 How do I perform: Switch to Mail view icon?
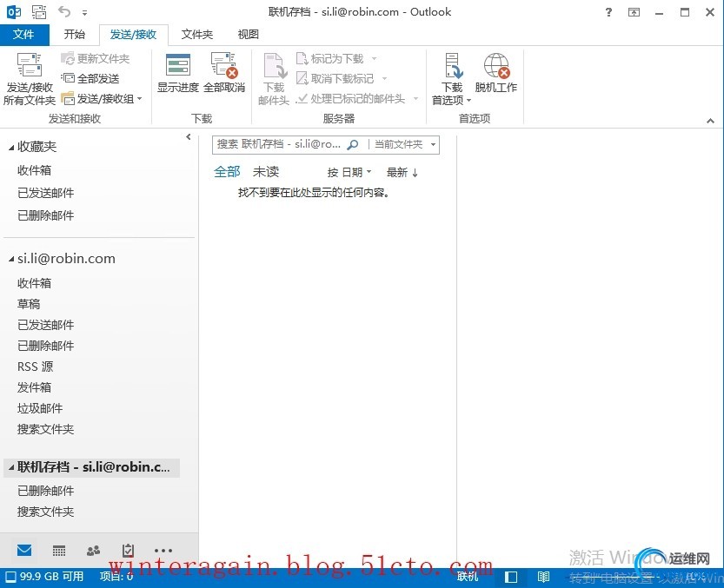24,550
